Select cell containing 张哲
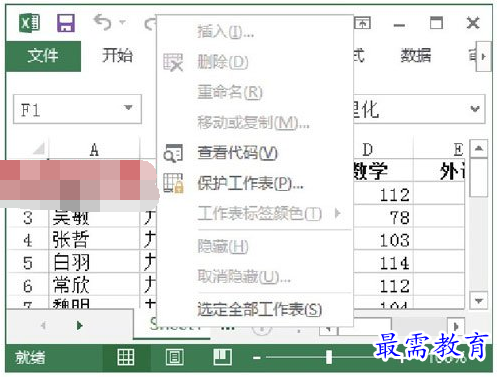The height and width of the screenshot is (377, 497). pyautogui.click(x=94, y=240)
